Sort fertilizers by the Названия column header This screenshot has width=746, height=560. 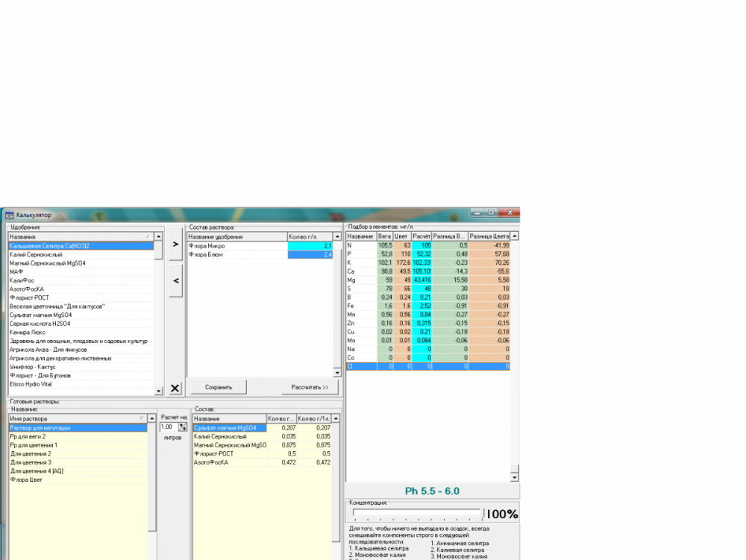click(81, 236)
